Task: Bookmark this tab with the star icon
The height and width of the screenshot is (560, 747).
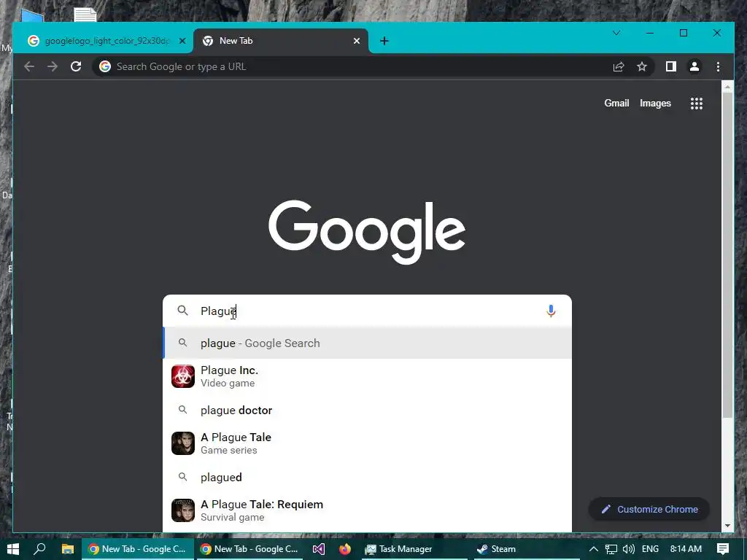Action: (x=642, y=66)
